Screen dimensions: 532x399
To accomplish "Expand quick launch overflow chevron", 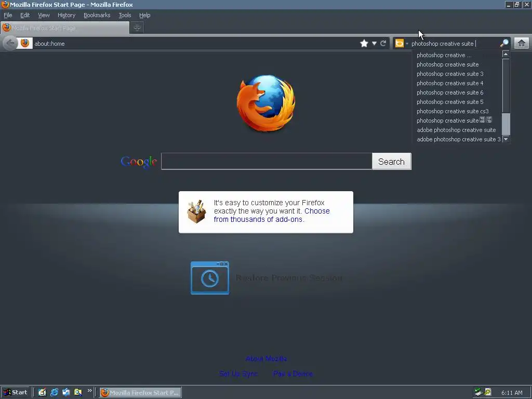I will pos(89,391).
